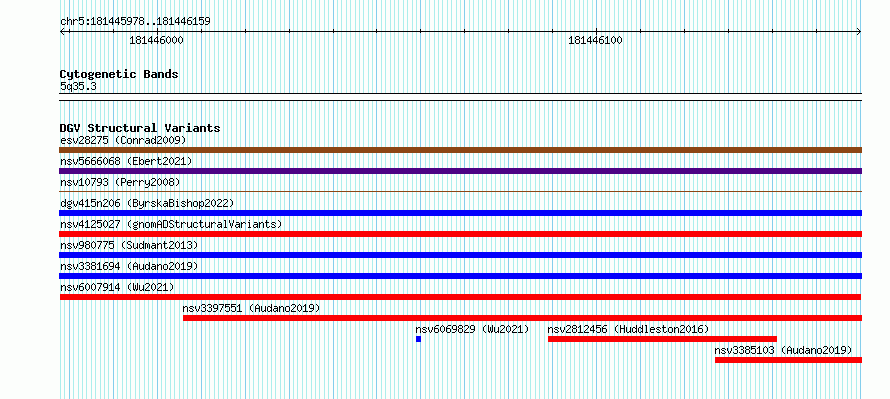The width and height of the screenshot is (890, 399).
Task: Open the nsv6007914 (Wu2021) red bar
Action: pos(460,297)
